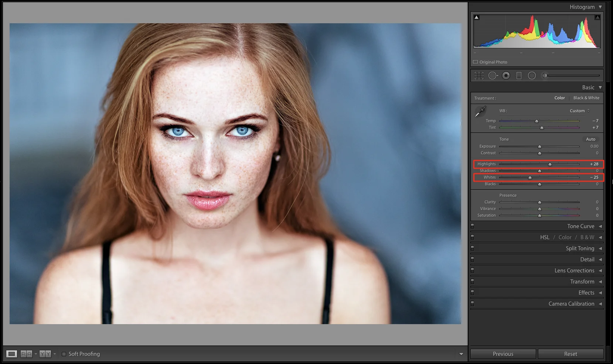Check the Original Photo box
The width and height of the screenshot is (613, 364).
pos(476,62)
